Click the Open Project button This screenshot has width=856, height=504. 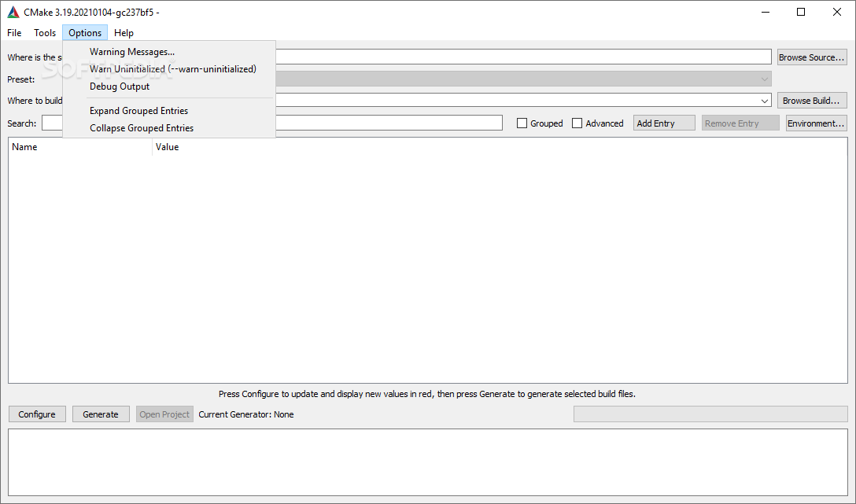(x=165, y=414)
